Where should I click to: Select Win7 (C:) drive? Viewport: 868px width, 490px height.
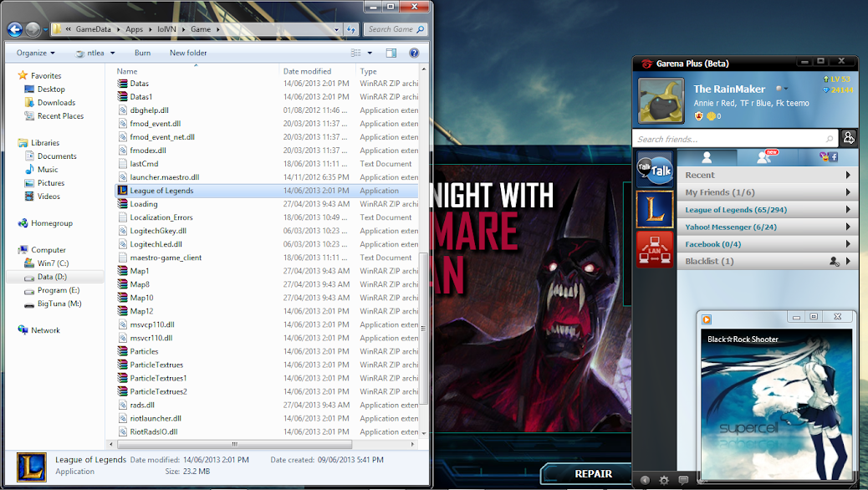(x=54, y=263)
